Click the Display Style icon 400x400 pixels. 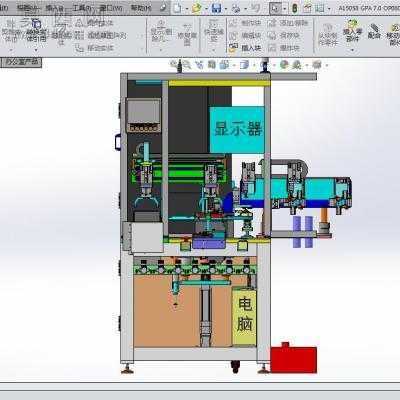[x=244, y=64]
